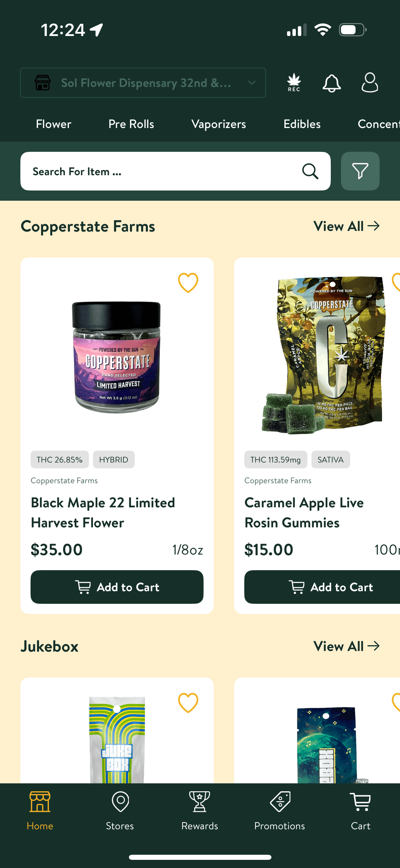Select the Vaporizers category tab
This screenshot has width=400, height=868.
click(218, 124)
